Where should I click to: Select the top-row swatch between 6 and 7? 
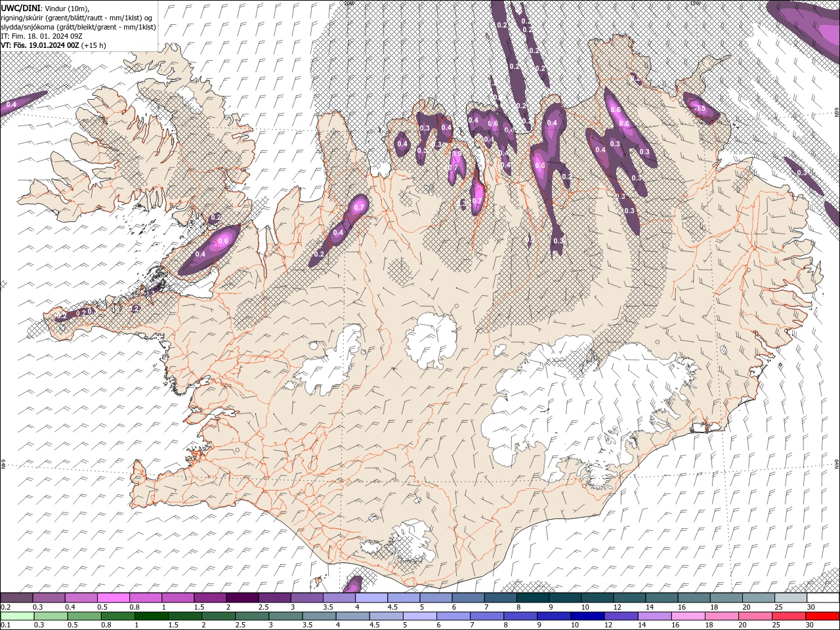tap(469, 598)
